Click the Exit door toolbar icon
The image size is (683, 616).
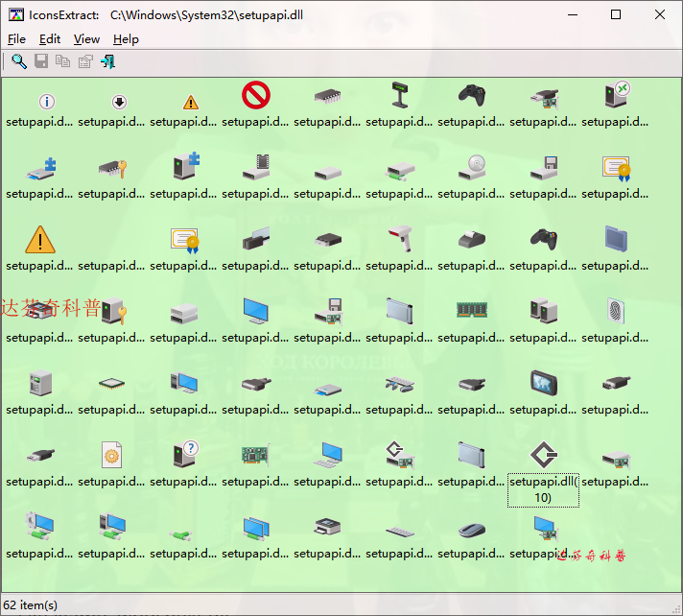click(108, 61)
